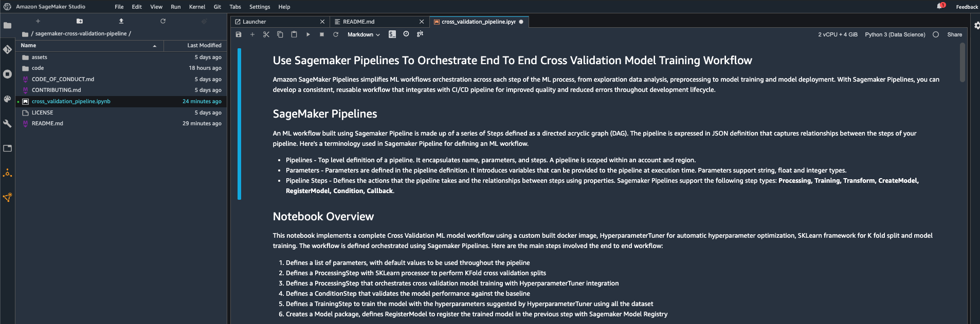Screen dimensions: 980x324
Task: Run the selected cell
Action: click(x=308, y=34)
